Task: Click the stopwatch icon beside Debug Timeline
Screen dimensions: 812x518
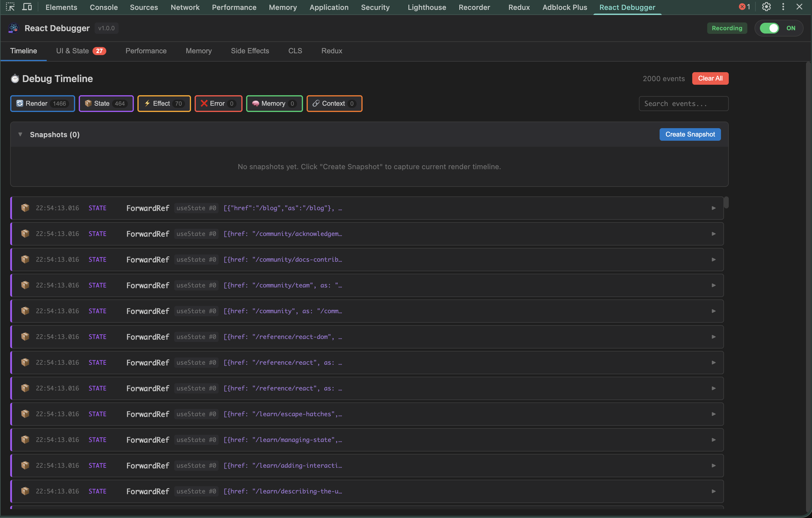Action: 15,78
